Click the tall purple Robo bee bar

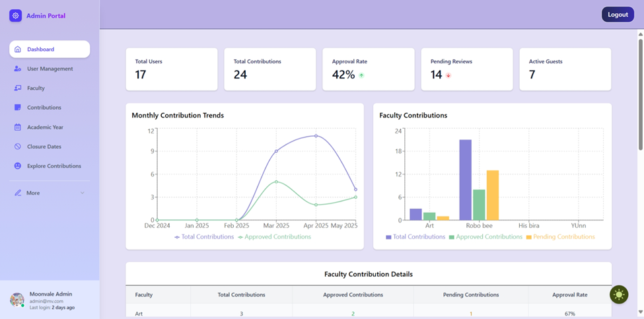coord(466,180)
